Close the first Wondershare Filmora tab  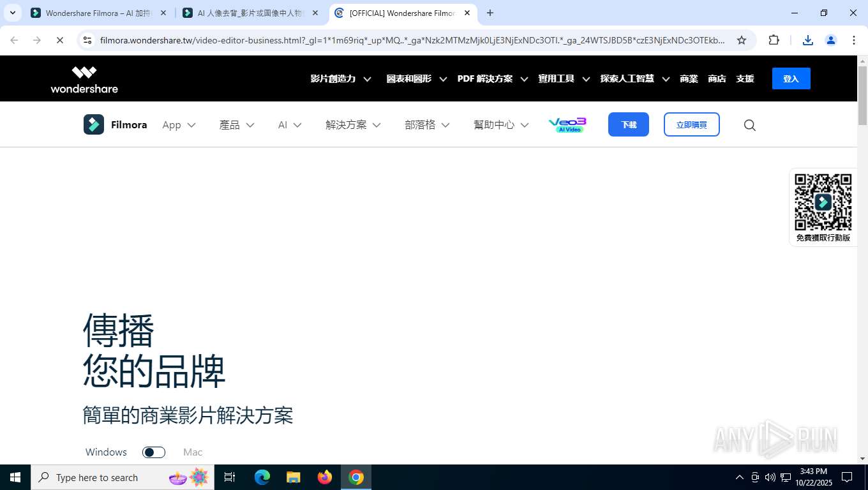tap(163, 13)
